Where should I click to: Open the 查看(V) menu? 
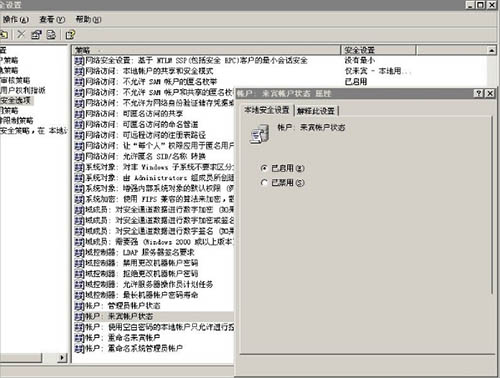(52, 20)
